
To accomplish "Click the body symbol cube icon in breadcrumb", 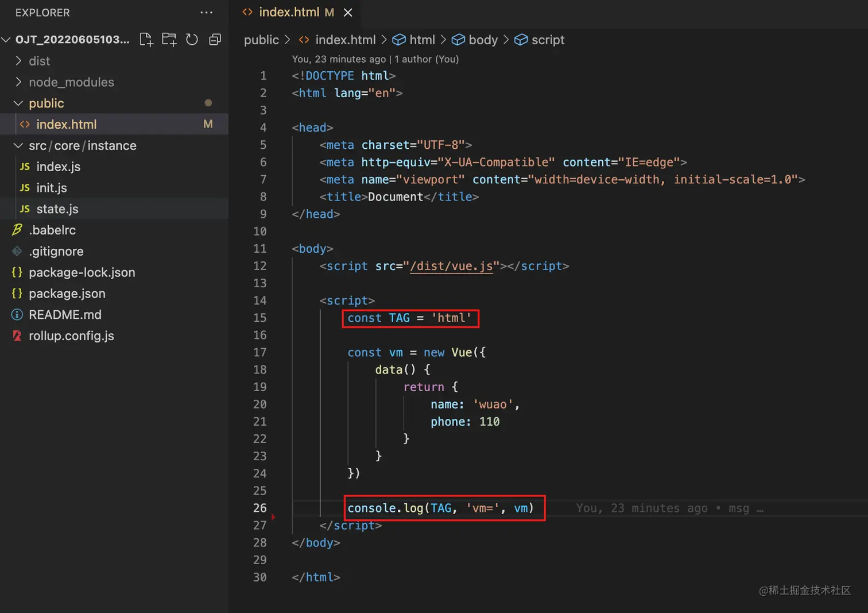I will (458, 40).
